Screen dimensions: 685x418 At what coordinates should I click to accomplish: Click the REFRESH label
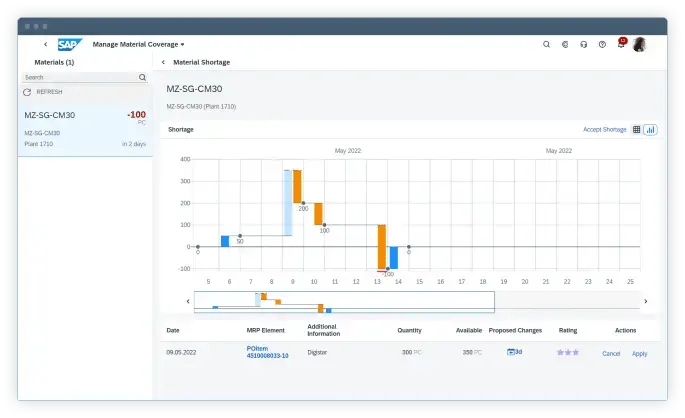[49, 92]
